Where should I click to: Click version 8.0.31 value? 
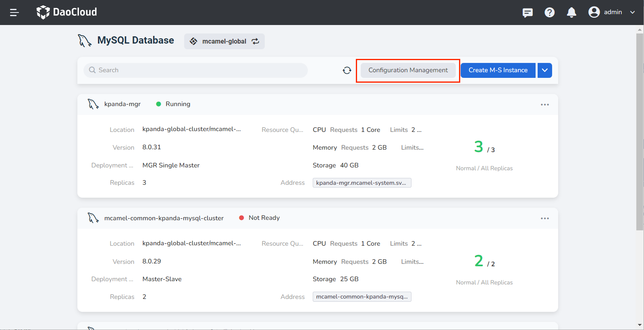point(152,147)
